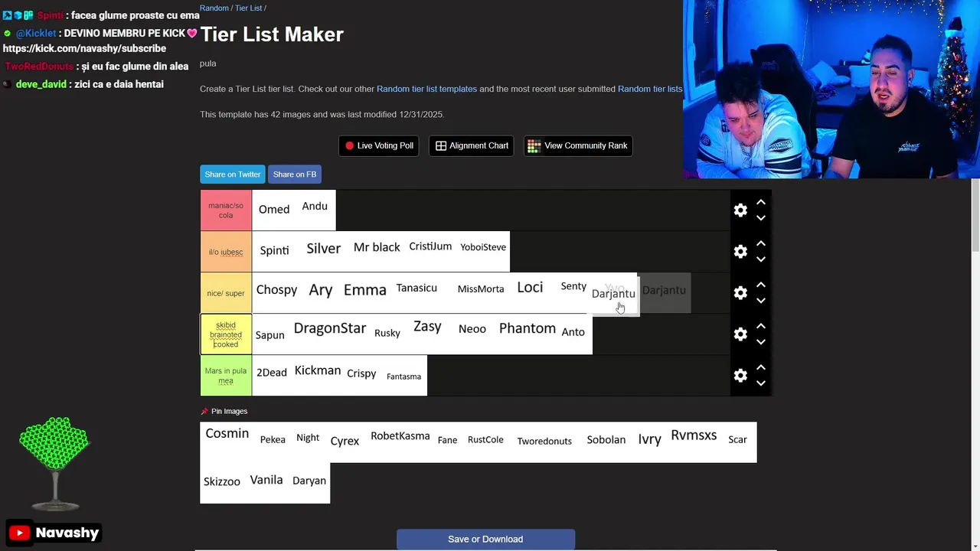Select the Mr black tile
Image resolution: width=980 pixels, height=551 pixels.
click(377, 251)
